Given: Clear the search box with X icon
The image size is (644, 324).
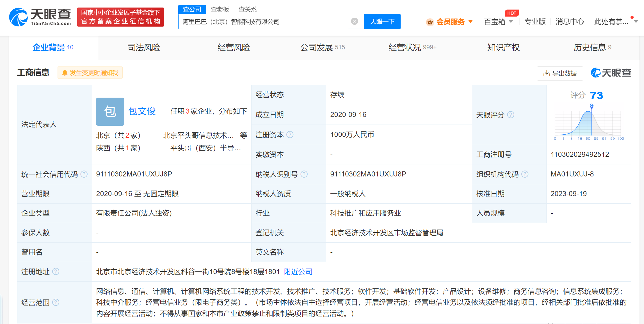Looking at the screenshot, I should pyautogui.click(x=355, y=21).
